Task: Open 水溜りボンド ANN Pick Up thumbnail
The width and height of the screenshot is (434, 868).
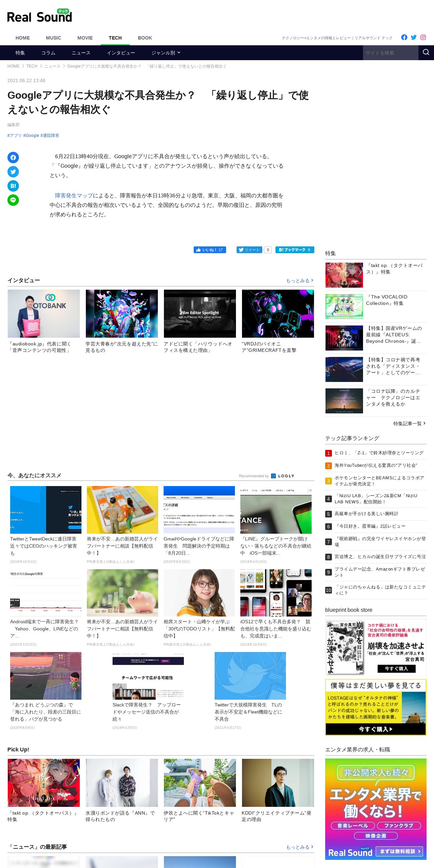Action: tap(122, 783)
